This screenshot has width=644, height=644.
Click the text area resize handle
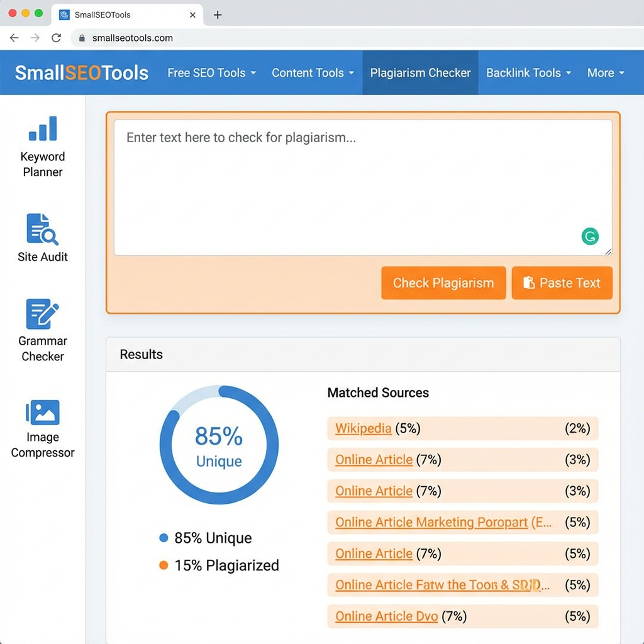point(608,252)
